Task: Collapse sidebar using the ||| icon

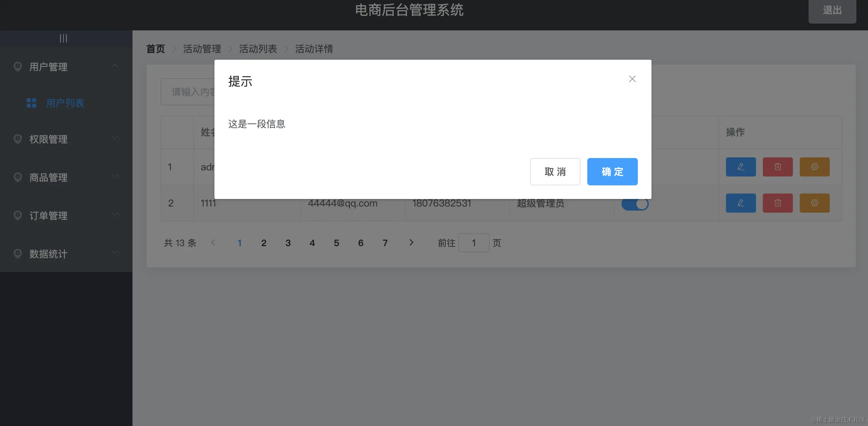Action: [64, 38]
